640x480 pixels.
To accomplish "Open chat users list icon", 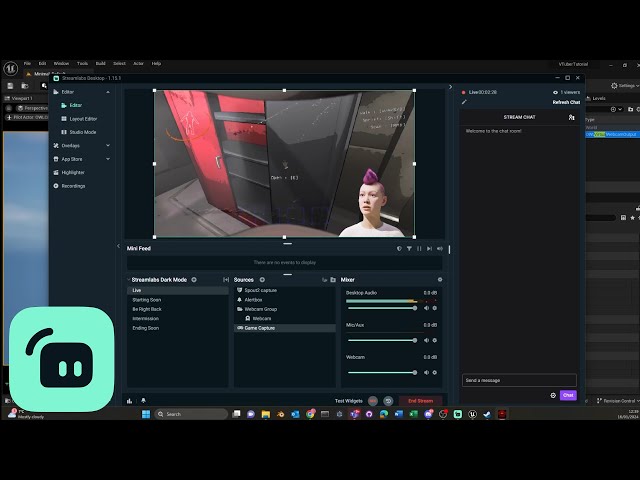I will pos(571,118).
